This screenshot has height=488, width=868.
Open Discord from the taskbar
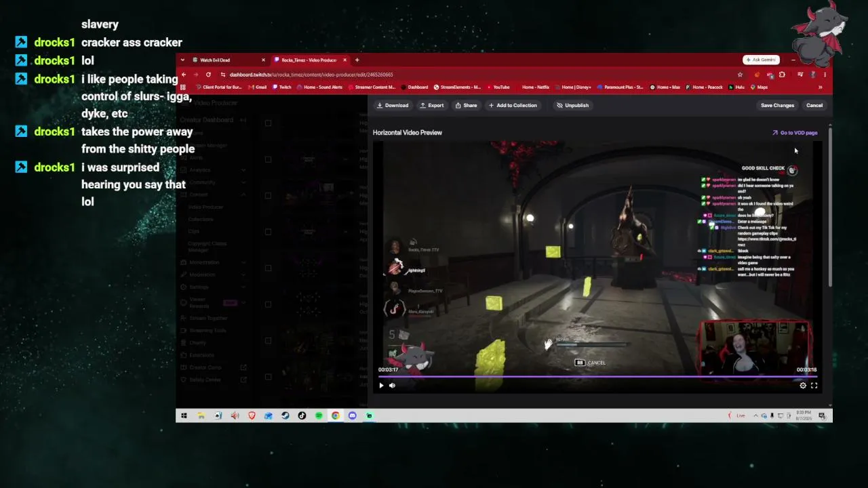click(x=353, y=415)
